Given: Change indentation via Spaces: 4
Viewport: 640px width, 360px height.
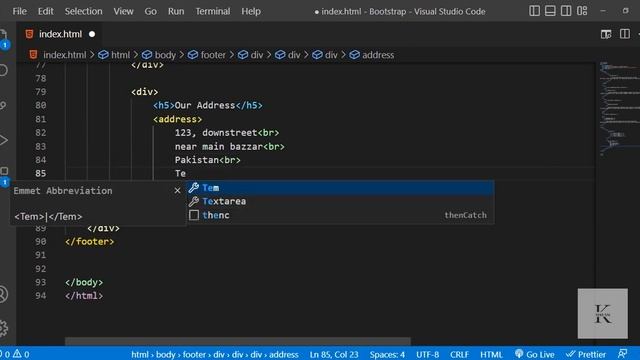Looking at the screenshot, I should click(x=387, y=354).
